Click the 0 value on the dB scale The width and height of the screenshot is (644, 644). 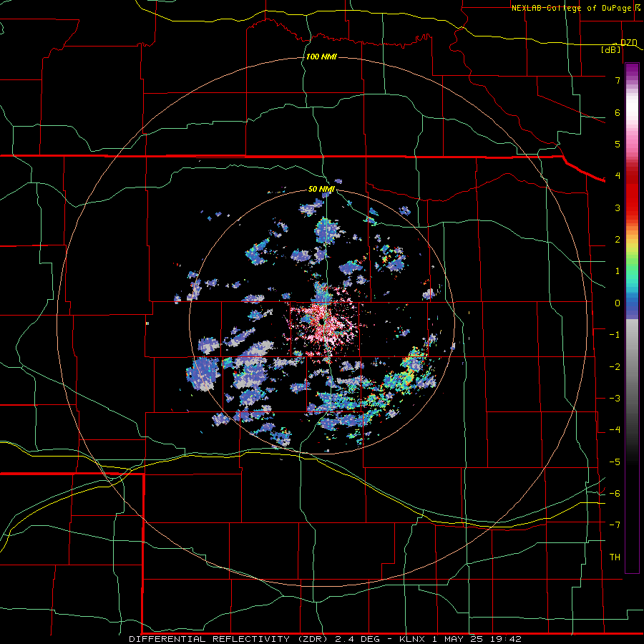(618, 303)
